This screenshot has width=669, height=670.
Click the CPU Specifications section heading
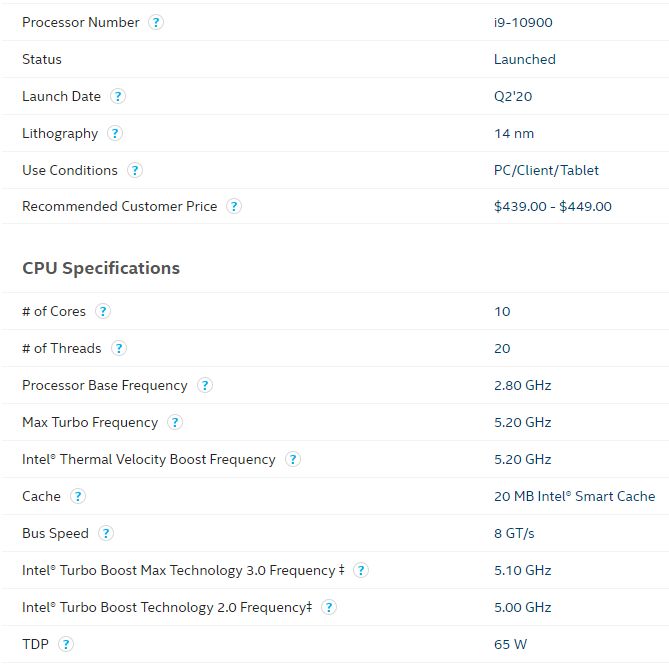point(101,268)
